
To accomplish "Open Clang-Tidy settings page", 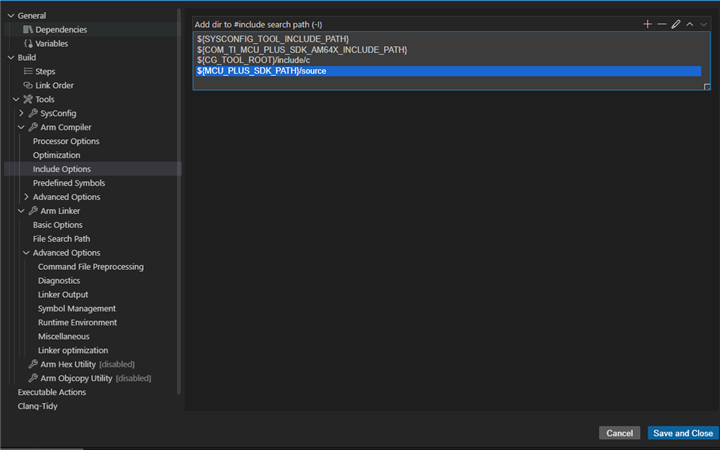I will tap(38, 406).
